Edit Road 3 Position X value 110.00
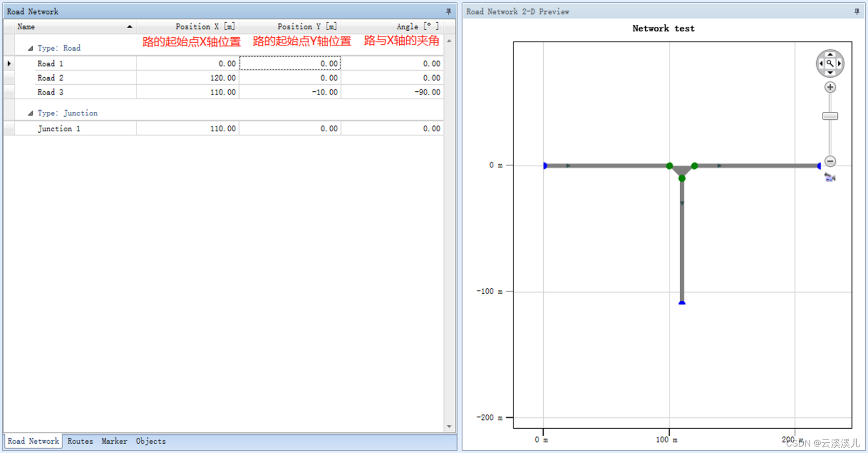 (188, 92)
